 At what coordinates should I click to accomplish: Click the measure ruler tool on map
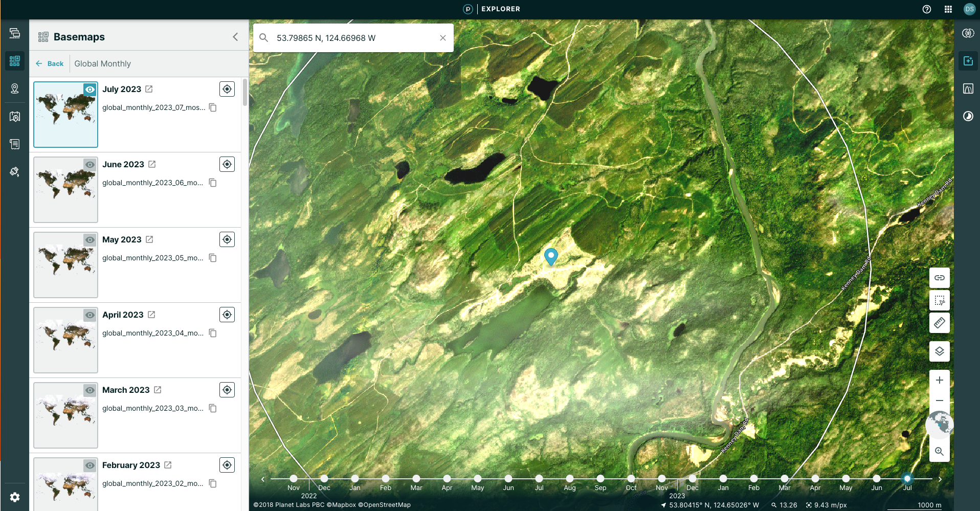[939, 323]
